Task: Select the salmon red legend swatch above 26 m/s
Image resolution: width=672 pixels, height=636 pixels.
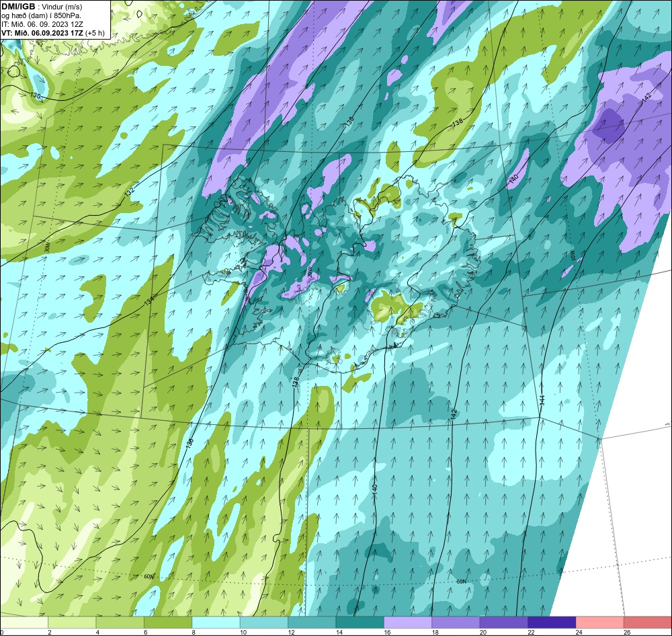Action: (x=648, y=622)
